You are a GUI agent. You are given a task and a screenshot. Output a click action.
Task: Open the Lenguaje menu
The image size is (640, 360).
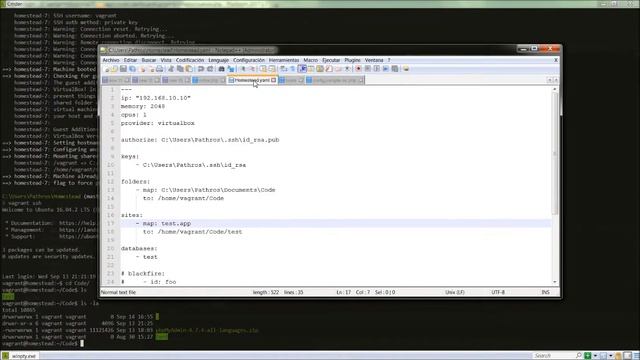coord(218,60)
